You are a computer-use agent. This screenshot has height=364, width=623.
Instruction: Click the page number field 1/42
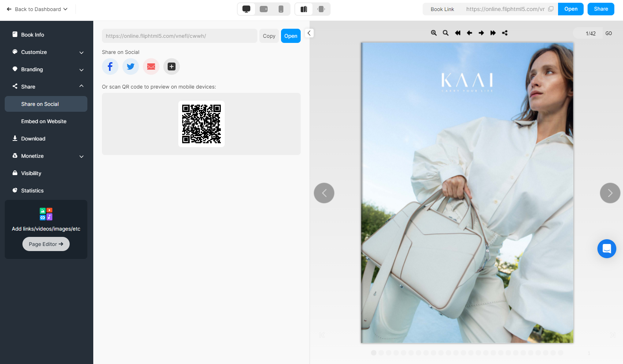point(588,33)
